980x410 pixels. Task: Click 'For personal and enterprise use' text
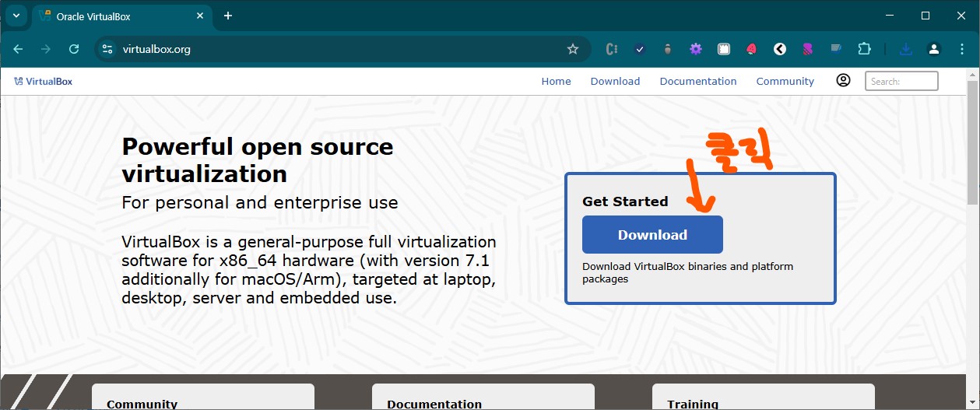pos(260,203)
